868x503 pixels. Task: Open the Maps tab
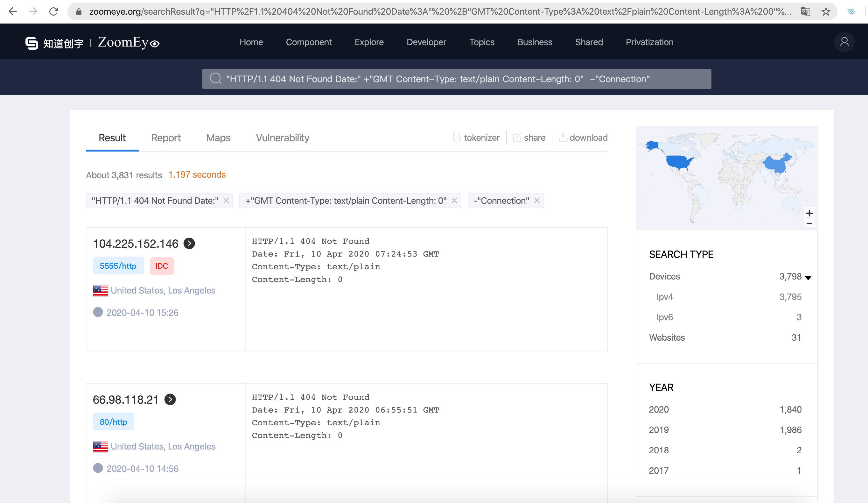click(218, 138)
